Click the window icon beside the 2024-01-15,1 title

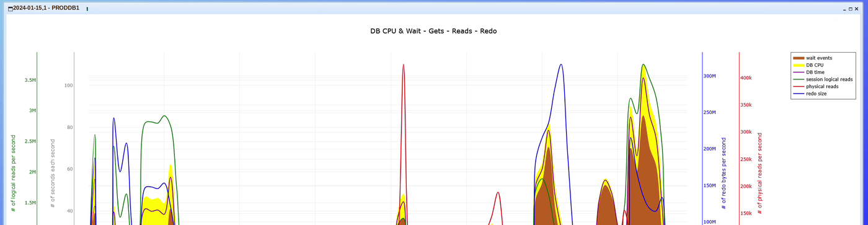coord(11,9)
